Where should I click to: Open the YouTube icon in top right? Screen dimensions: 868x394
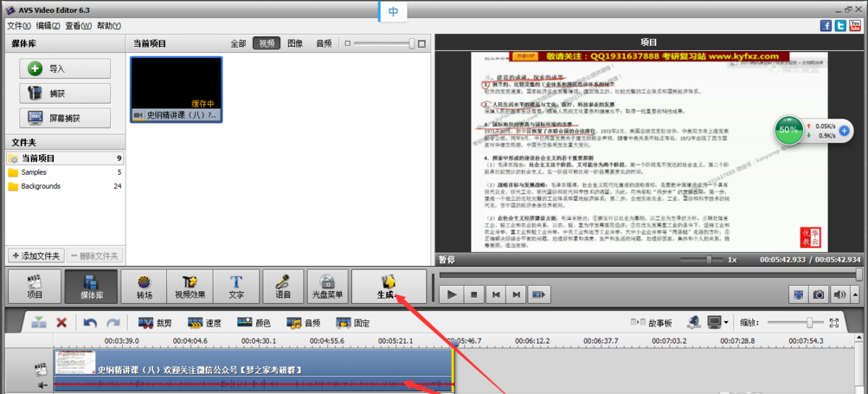[855, 25]
